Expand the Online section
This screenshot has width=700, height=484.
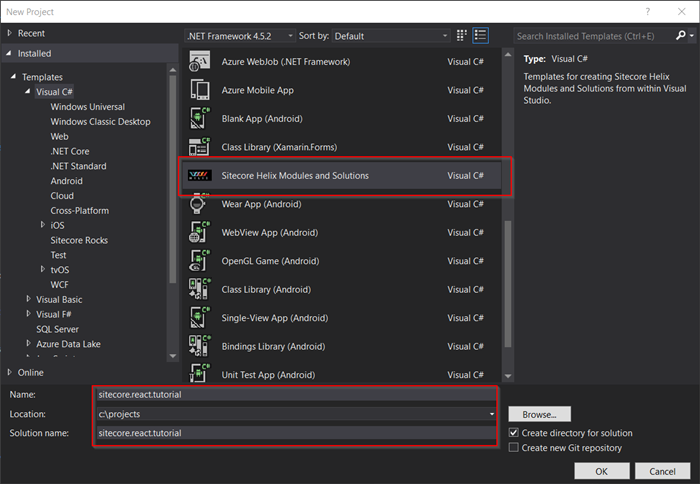10,372
